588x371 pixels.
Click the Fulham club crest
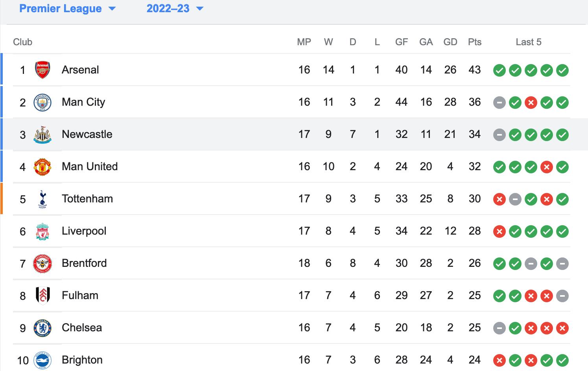click(42, 296)
